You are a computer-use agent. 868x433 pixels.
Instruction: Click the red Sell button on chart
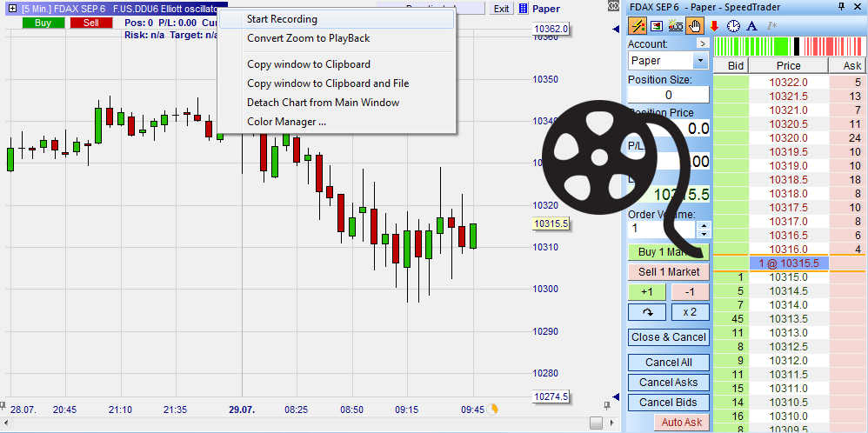click(x=91, y=23)
